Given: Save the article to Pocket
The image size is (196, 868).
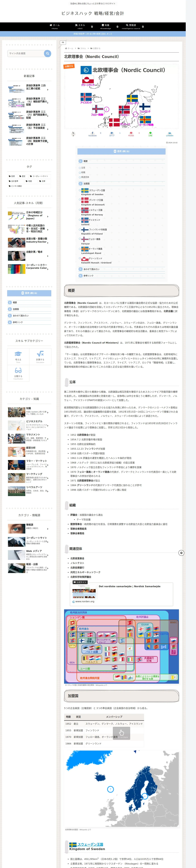Looking at the screenshot, I should coord(131,134).
